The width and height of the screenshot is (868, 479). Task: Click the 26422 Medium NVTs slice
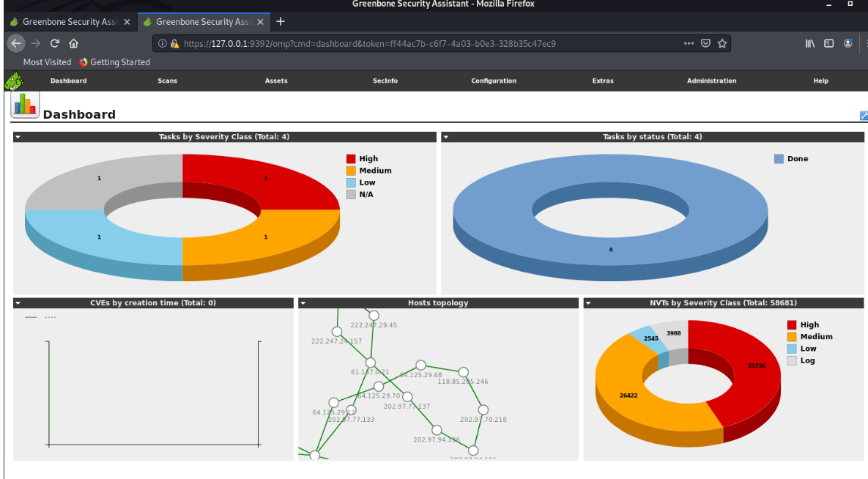click(x=628, y=396)
